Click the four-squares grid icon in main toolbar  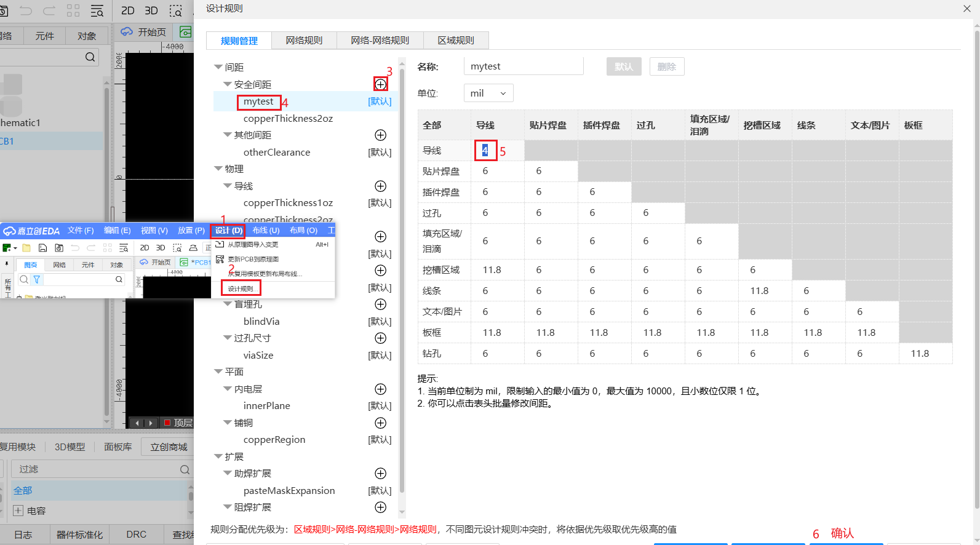click(73, 10)
